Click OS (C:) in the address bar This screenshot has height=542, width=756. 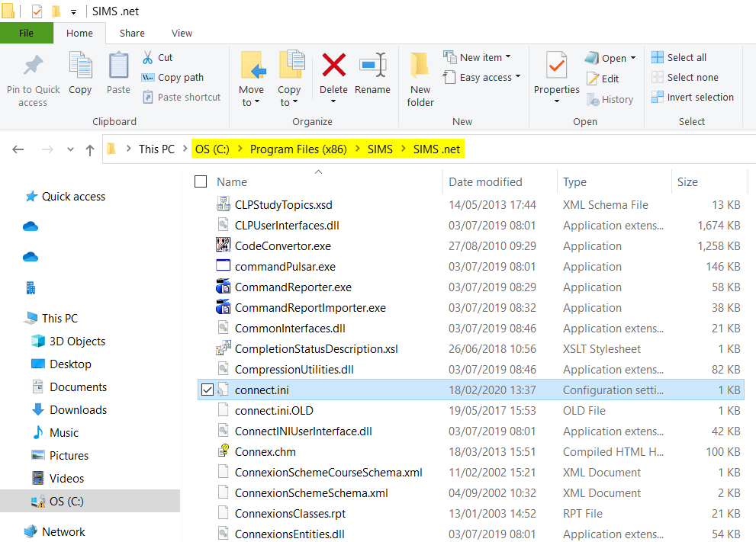[x=212, y=149]
